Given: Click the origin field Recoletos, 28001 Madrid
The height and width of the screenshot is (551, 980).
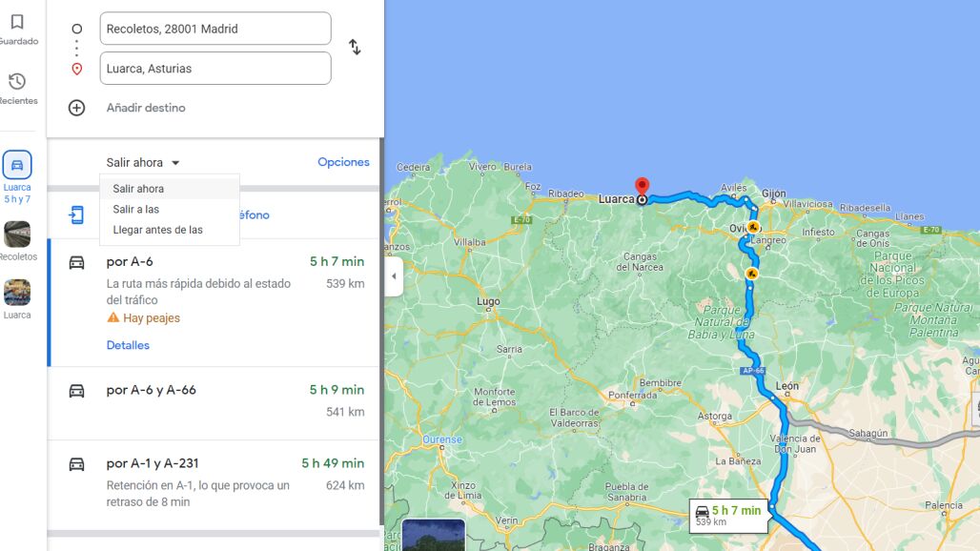Looking at the screenshot, I should 214,29.
